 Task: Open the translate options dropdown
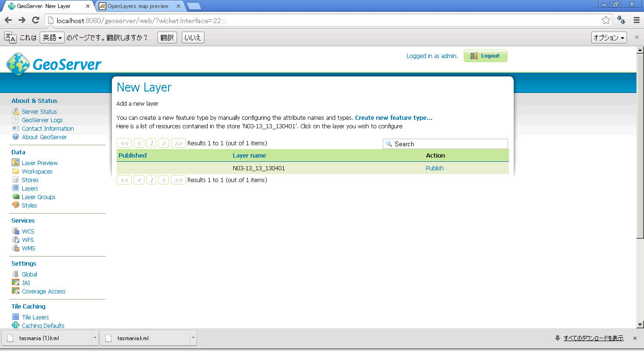point(609,38)
